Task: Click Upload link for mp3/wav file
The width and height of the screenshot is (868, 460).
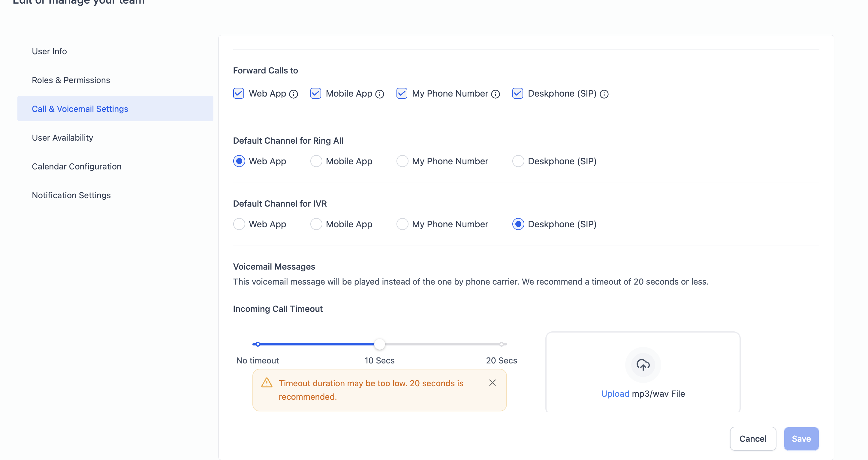Action: (615, 393)
